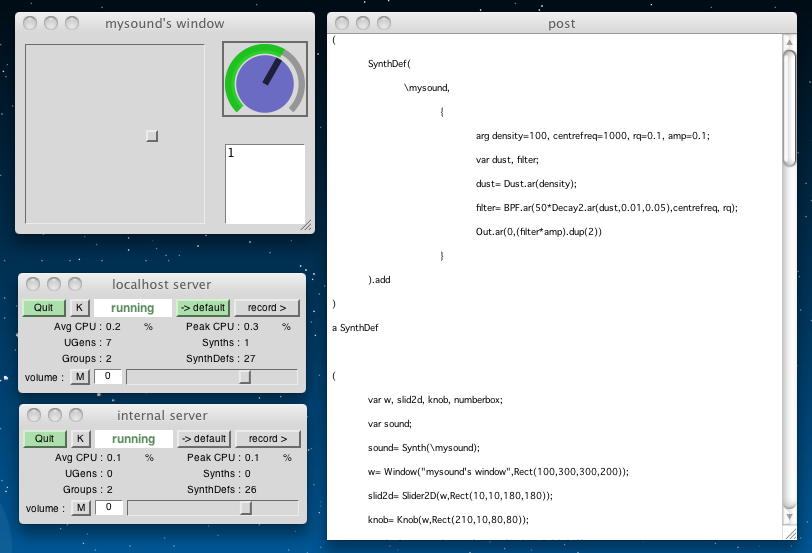
Task: Click 'SynthDefs : 27' in localhost server
Action: click(x=221, y=358)
